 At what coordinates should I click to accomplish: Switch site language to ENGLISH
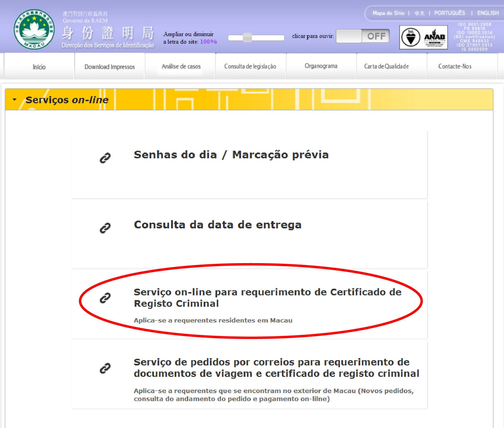tap(488, 13)
